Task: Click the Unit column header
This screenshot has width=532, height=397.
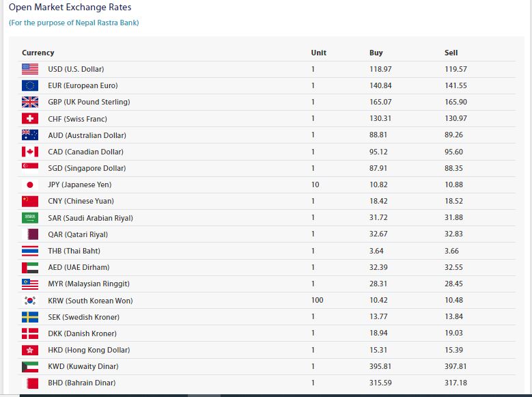Action: tap(318, 53)
